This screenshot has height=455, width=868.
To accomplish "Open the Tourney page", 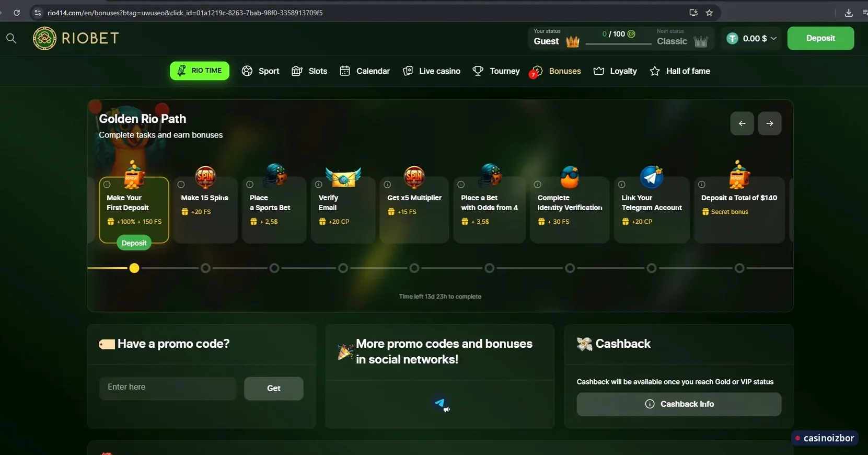I will 496,71.
